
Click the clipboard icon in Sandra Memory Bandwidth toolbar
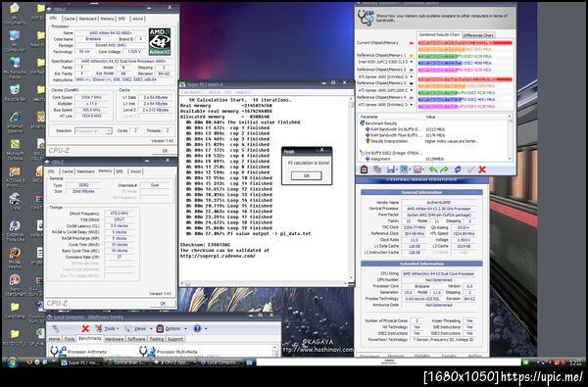pyautogui.click(x=364, y=169)
